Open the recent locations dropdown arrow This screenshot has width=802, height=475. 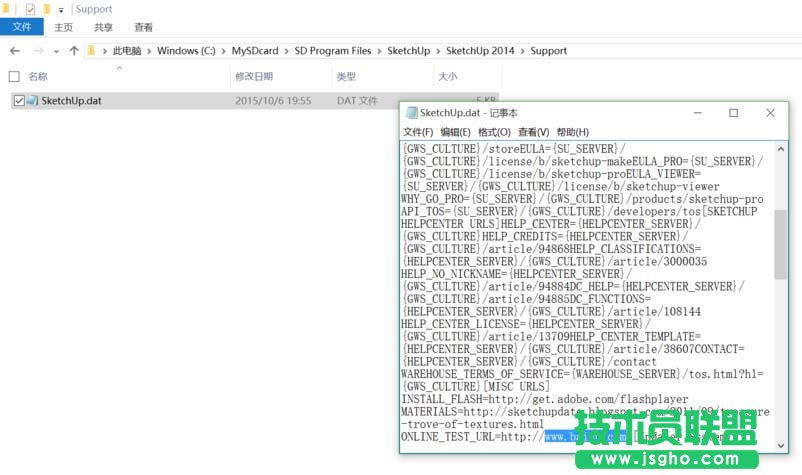56,51
